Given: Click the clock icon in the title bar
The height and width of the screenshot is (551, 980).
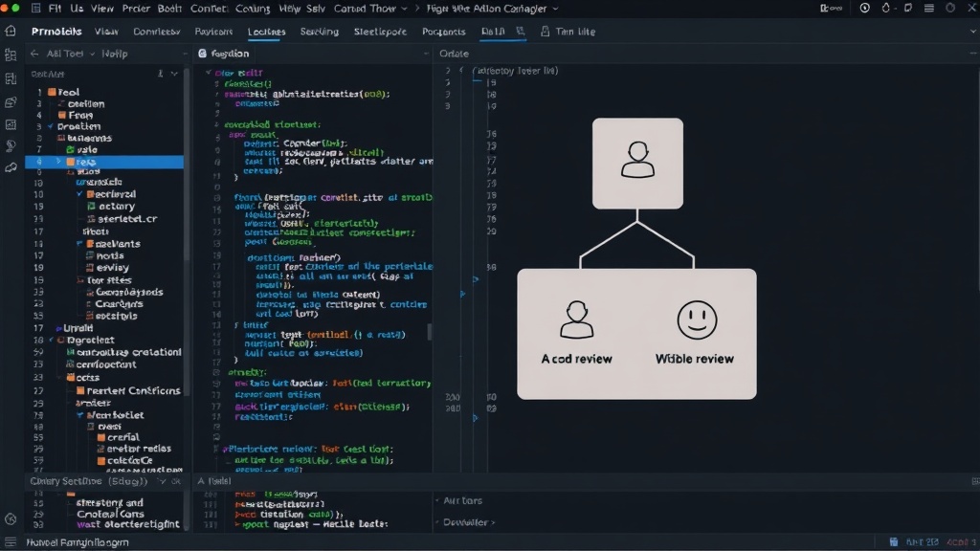Looking at the screenshot, I should [x=864, y=8].
